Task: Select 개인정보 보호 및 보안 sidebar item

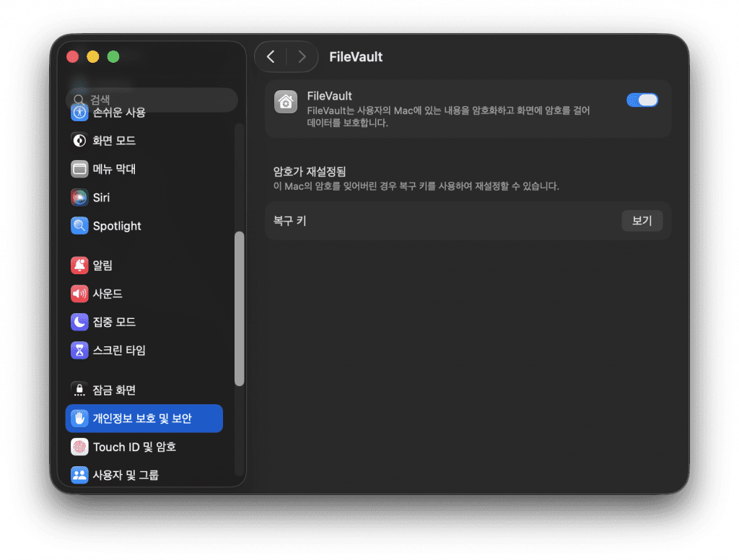Action: point(144,419)
